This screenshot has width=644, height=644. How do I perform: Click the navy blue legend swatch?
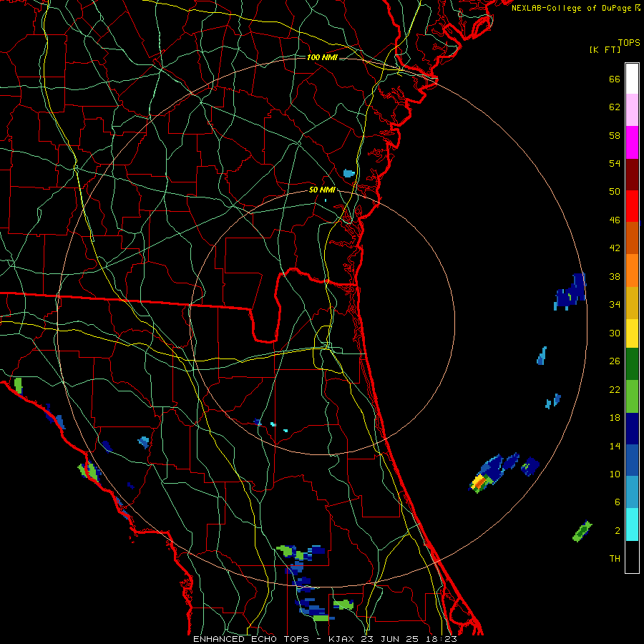point(632,429)
